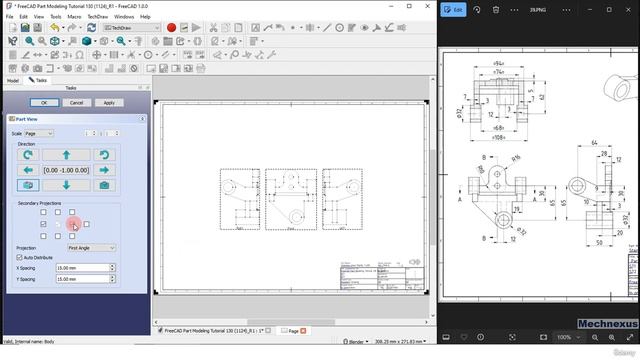Click the yellow Undo arrow icon
640x360 pixels.
54,28
